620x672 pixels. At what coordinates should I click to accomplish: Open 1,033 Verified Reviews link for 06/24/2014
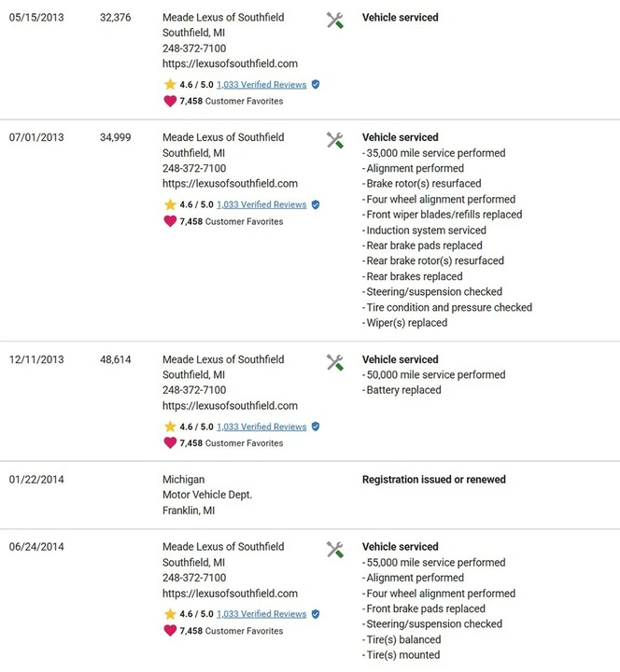point(261,614)
